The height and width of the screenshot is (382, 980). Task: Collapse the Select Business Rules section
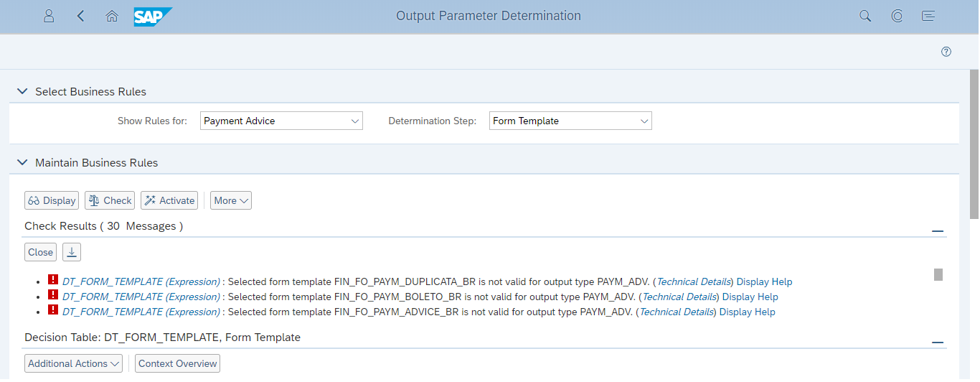pos(22,92)
